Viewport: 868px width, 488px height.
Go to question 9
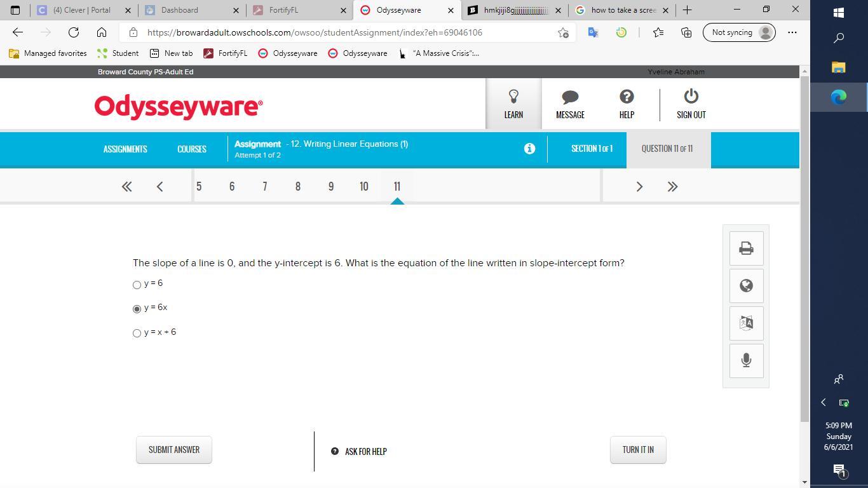(331, 186)
